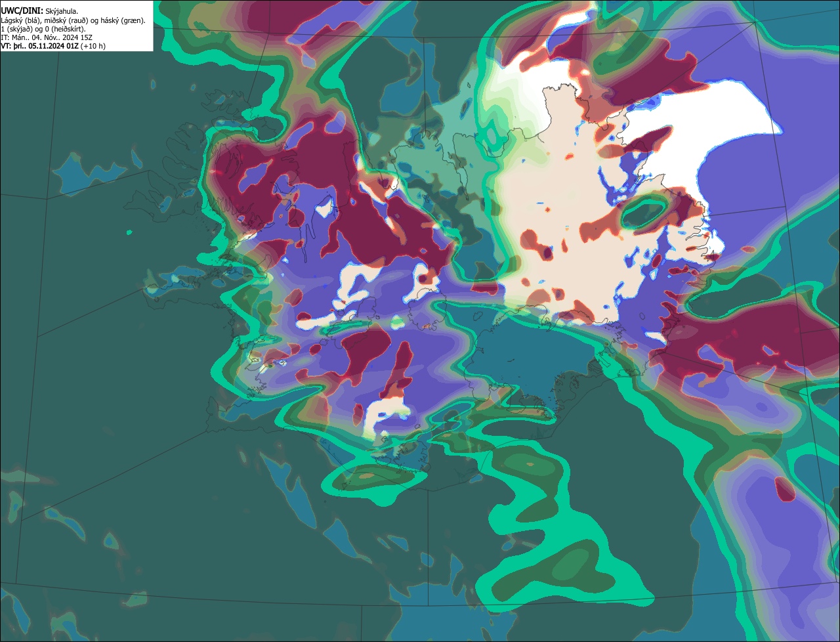Click the 'miðský (rauð)' legend text

point(66,21)
